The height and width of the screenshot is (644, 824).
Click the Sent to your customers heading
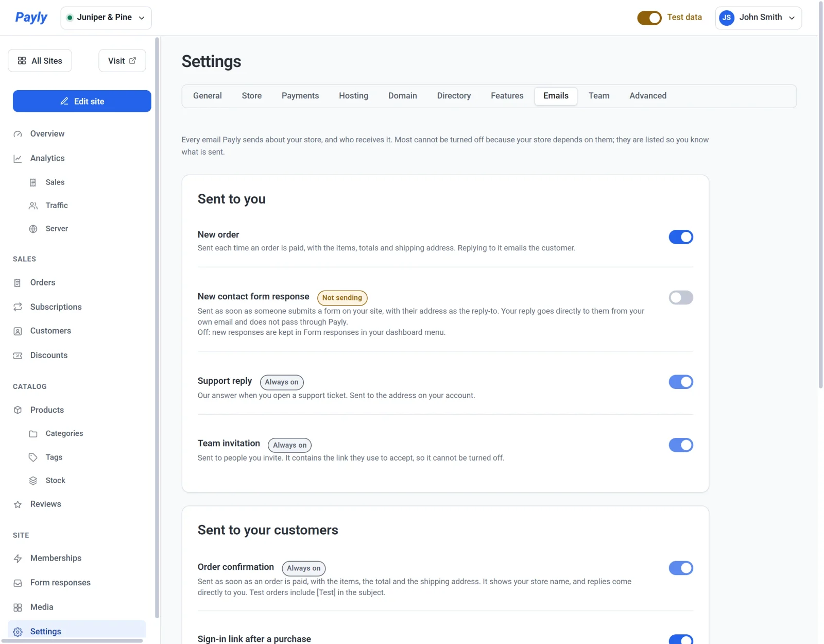(x=268, y=530)
